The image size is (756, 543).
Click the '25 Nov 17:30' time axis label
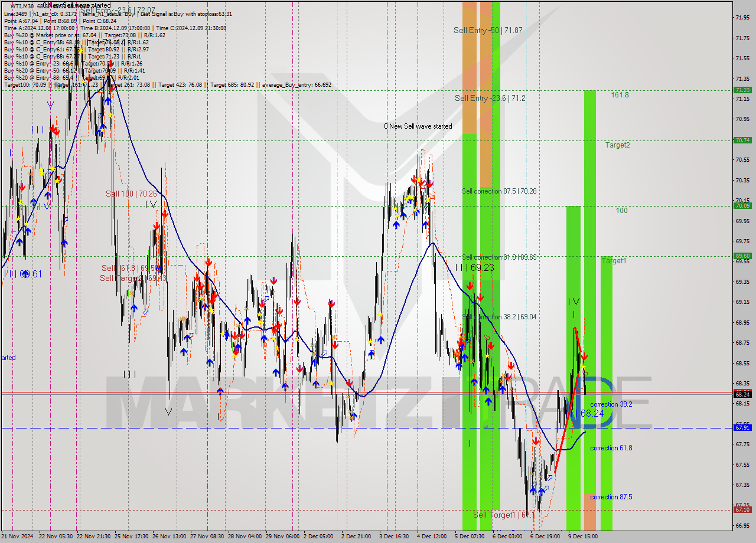point(131,537)
